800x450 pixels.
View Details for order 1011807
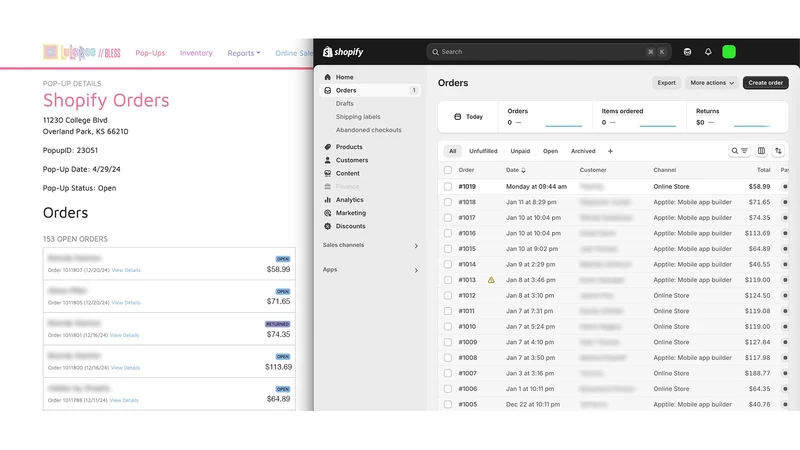coord(126,270)
